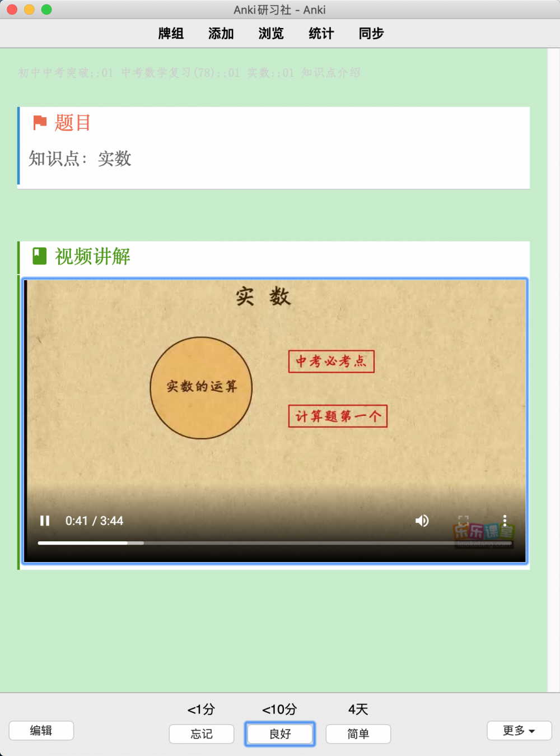This screenshot has height=756, width=560.
Task: Enter fullscreen via the video fullscreen icon
Action: pyautogui.click(x=463, y=521)
